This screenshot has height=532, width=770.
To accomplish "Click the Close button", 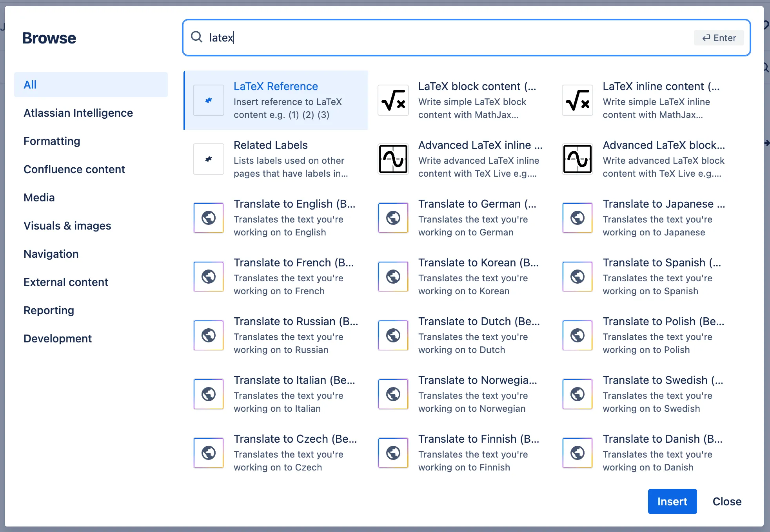I will coord(727,501).
